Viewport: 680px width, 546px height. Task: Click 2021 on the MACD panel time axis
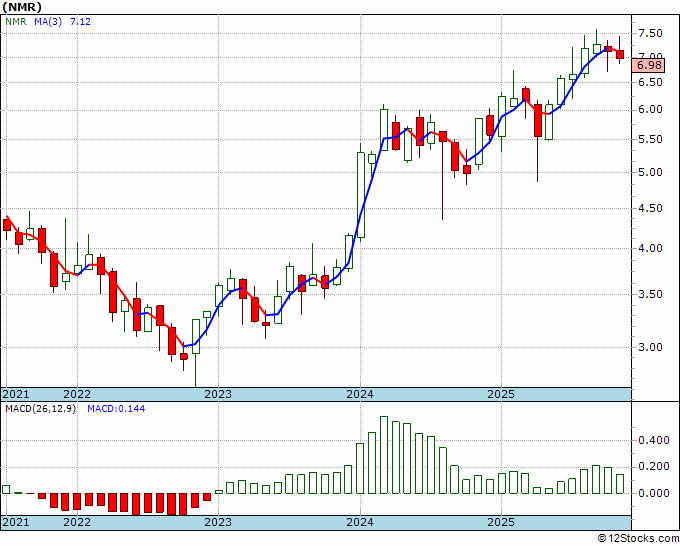[x=16, y=522]
